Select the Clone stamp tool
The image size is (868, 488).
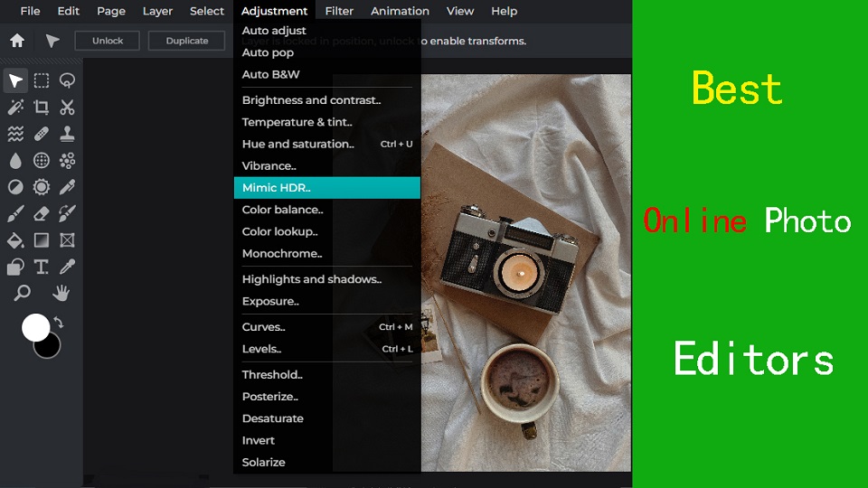68,134
